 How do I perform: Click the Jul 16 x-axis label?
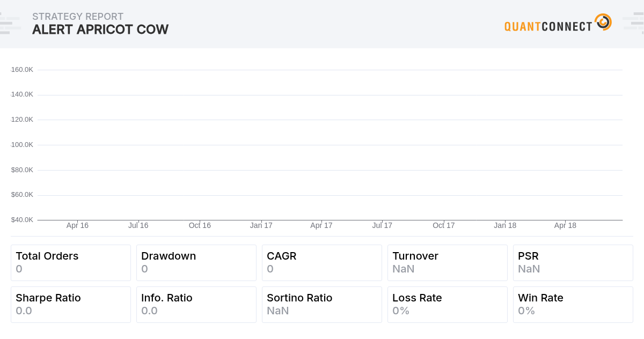(x=138, y=225)
